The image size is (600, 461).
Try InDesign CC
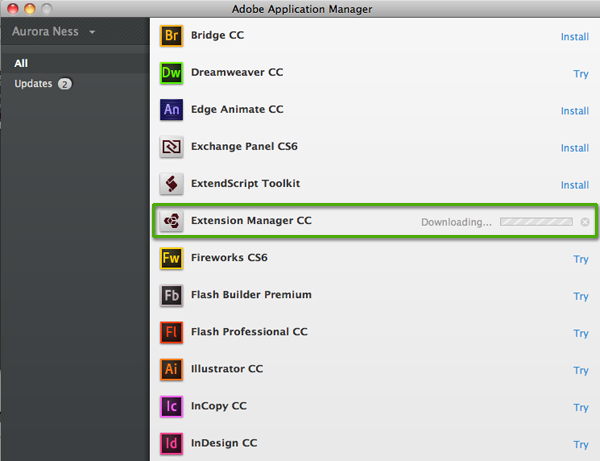[x=581, y=445]
